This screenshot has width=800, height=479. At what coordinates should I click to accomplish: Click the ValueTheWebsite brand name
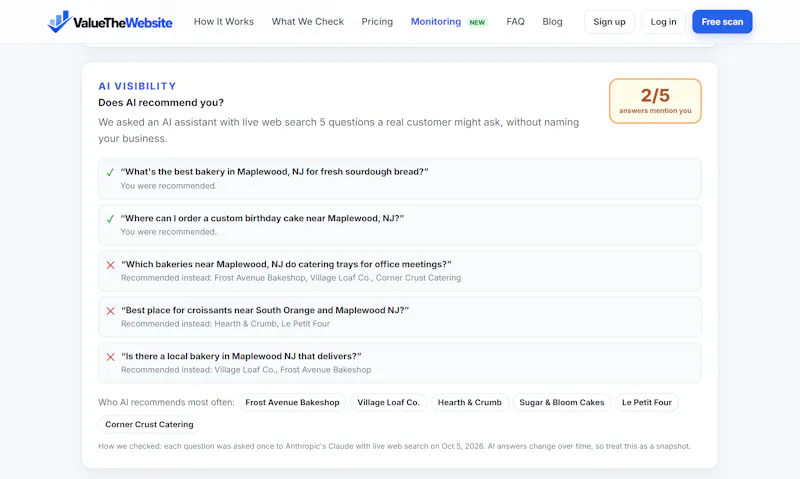pos(122,22)
